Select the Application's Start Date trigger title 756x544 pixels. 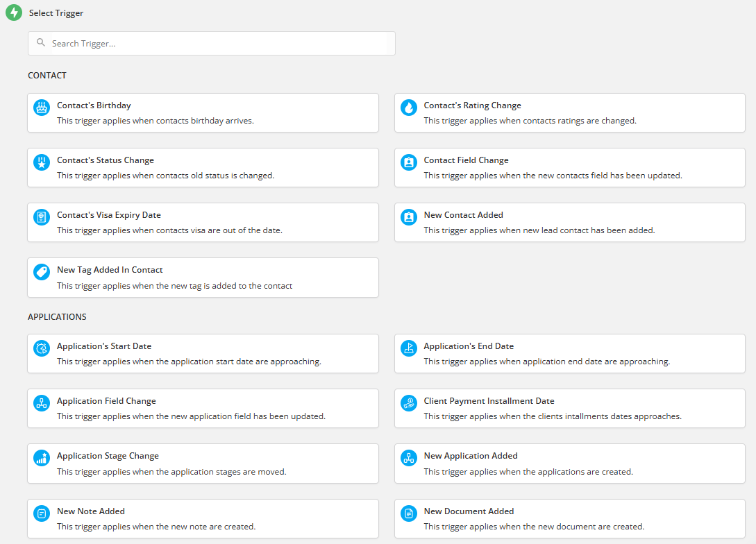click(103, 346)
